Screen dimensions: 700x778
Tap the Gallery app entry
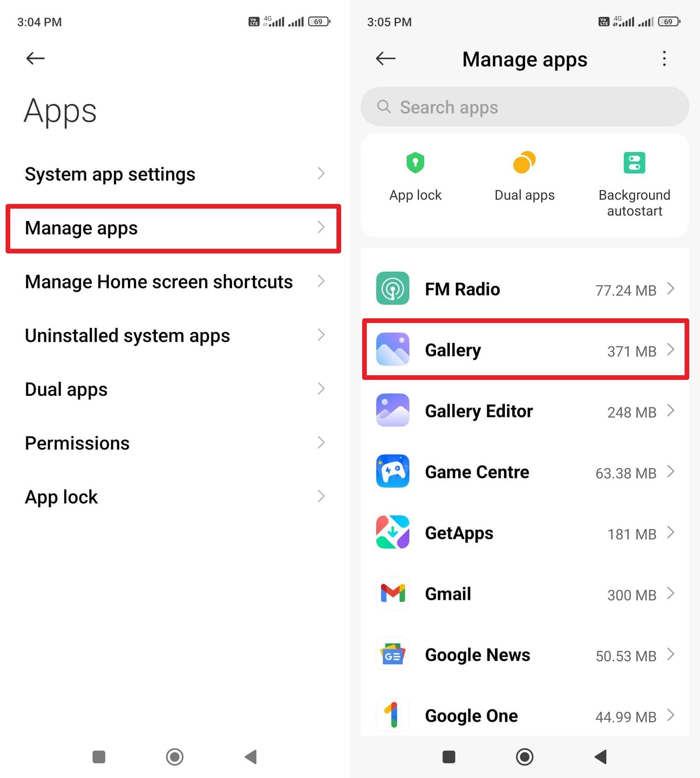tap(525, 350)
